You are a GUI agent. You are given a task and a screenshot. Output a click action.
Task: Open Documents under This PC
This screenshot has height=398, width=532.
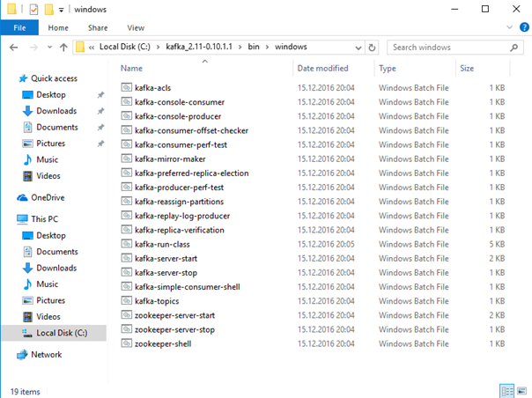pos(57,252)
